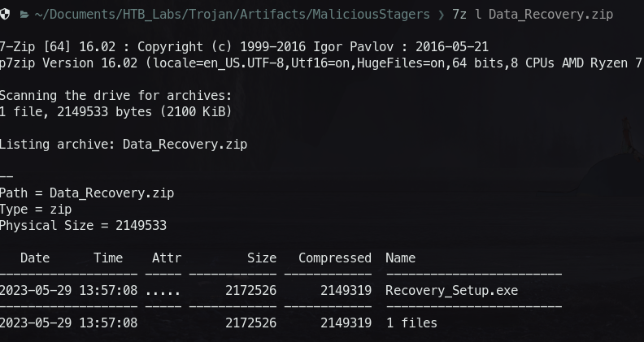Click the 'Compressed' column header
The image size is (644, 342).
[334, 258]
